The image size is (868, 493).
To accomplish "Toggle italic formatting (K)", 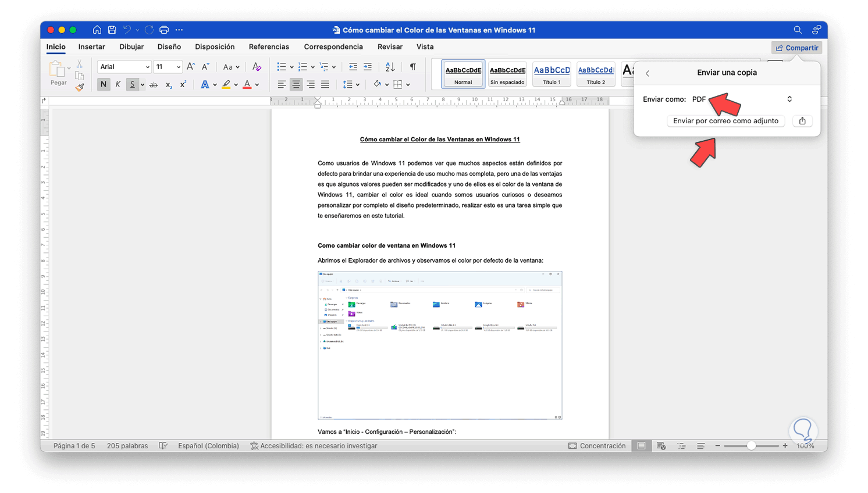I will pos(118,85).
